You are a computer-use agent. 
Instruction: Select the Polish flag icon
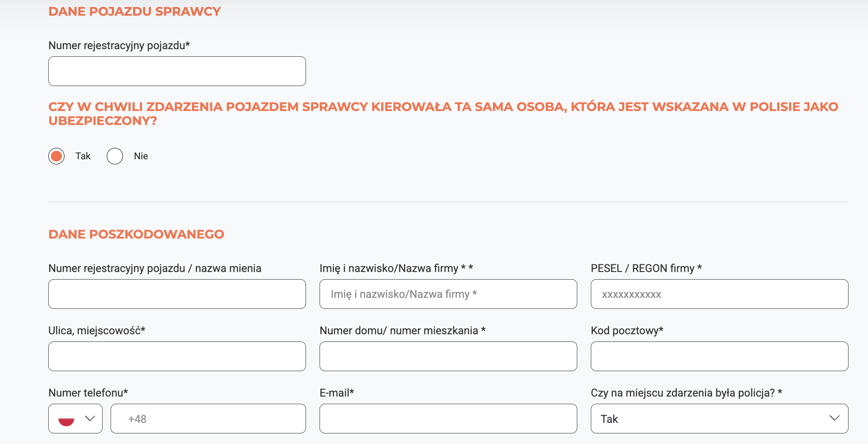coord(67,419)
